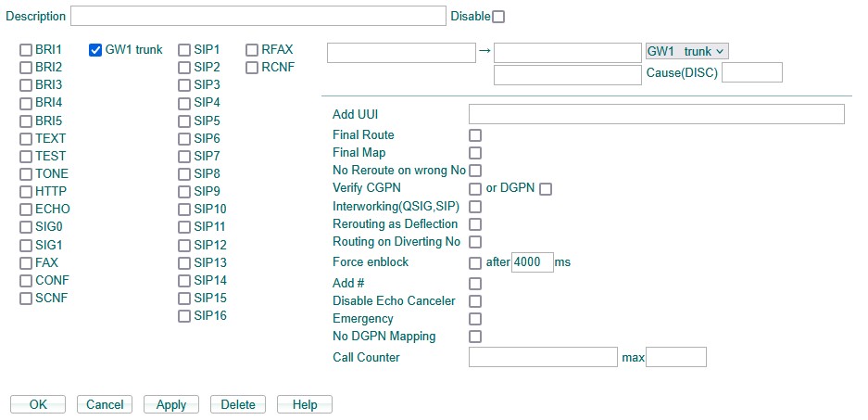
Task: Tick the RFAX checkbox
Action: tap(252, 50)
